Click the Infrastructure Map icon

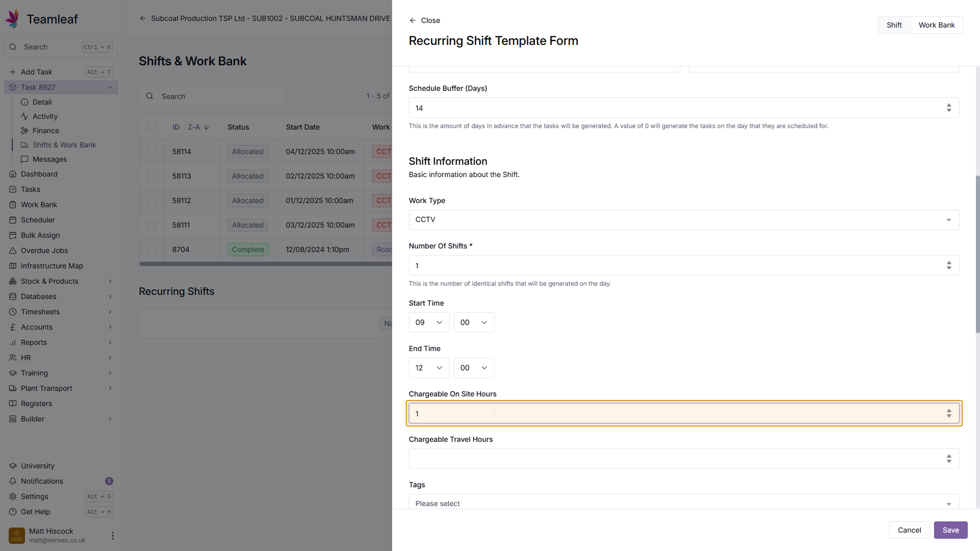point(13,266)
